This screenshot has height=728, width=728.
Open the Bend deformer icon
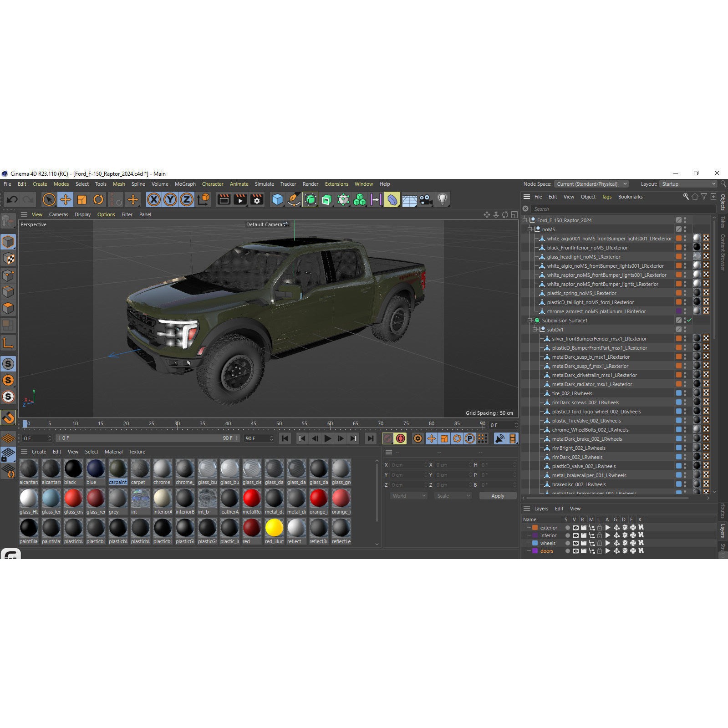point(392,199)
